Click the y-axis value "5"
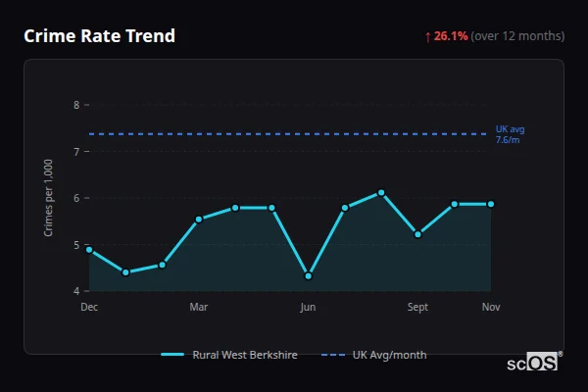The width and height of the screenshot is (588, 392). pyautogui.click(x=76, y=245)
